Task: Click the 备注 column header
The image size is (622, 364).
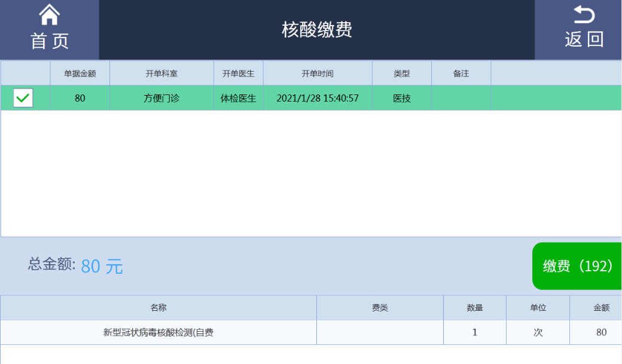Action: pos(461,74)
